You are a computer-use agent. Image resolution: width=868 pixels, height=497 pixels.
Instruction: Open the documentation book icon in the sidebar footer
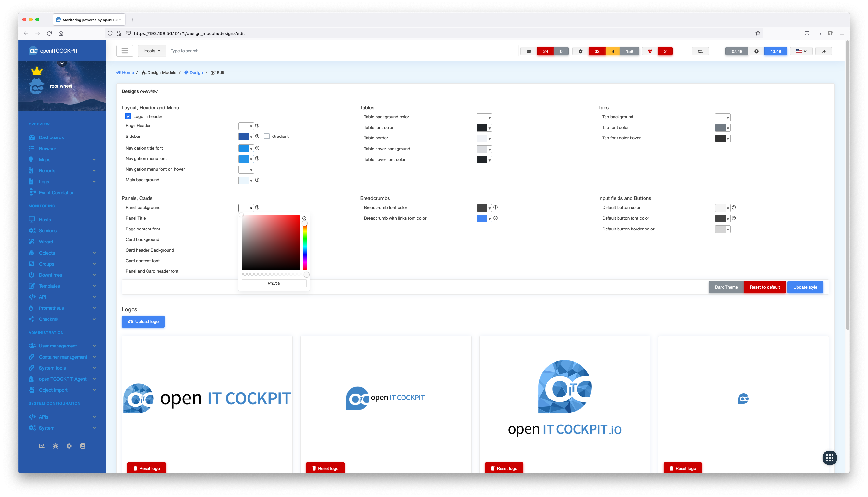82,446
